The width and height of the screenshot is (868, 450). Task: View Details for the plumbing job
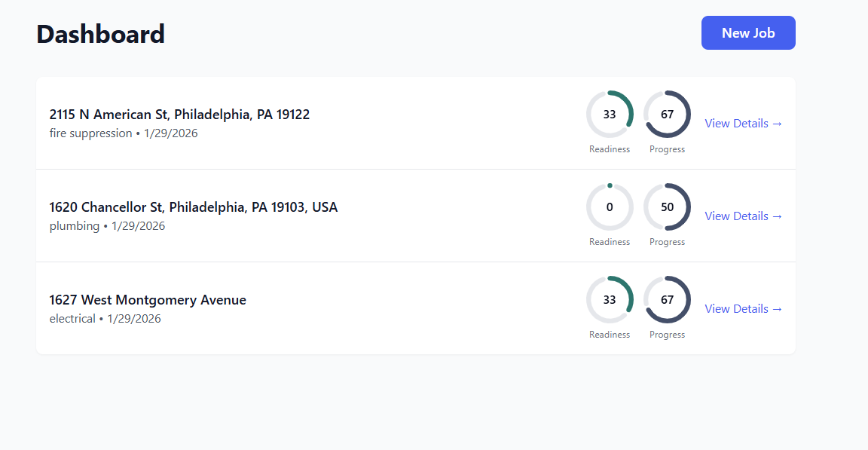[x=743, y=216]
